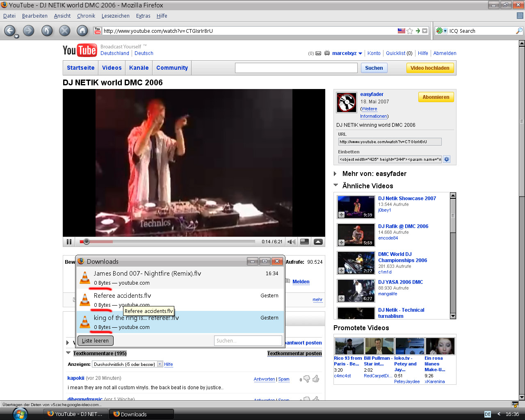Open the Quicklist (0) link

pyautogui.click(x=399, y=53)
